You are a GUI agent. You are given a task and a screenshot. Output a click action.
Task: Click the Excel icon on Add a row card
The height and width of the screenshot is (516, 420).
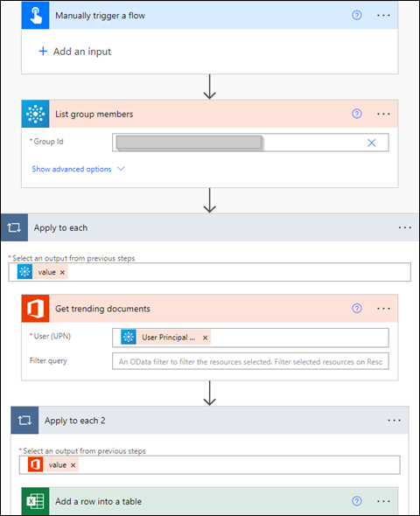tap(36, 501)
